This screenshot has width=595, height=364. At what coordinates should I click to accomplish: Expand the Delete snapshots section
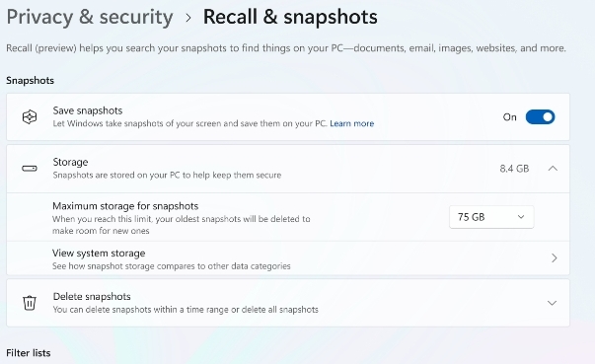click(x=553, y=303)
